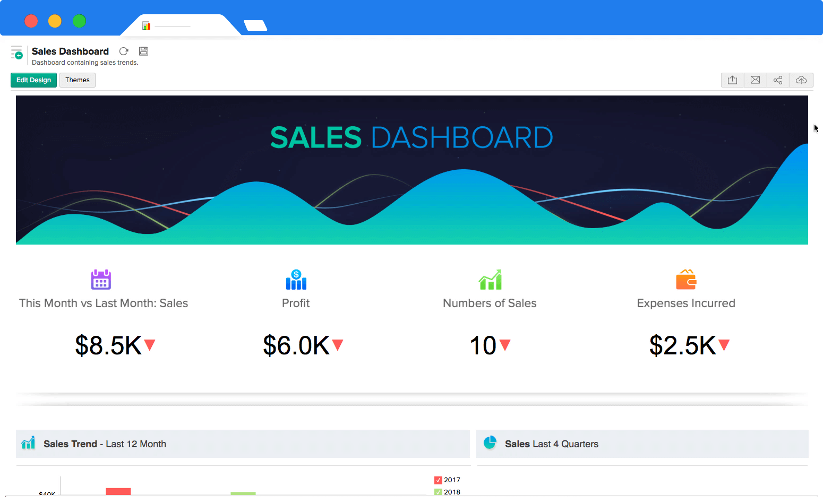Viewport: 823px width, 504px height.
Task: Click the green maximize window button
Action: click(79, 21)
